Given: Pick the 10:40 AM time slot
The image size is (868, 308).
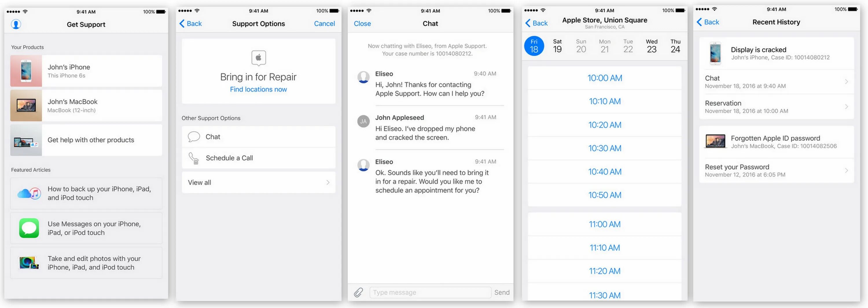Looking at the screenshot, I should (x=604, y=172).
